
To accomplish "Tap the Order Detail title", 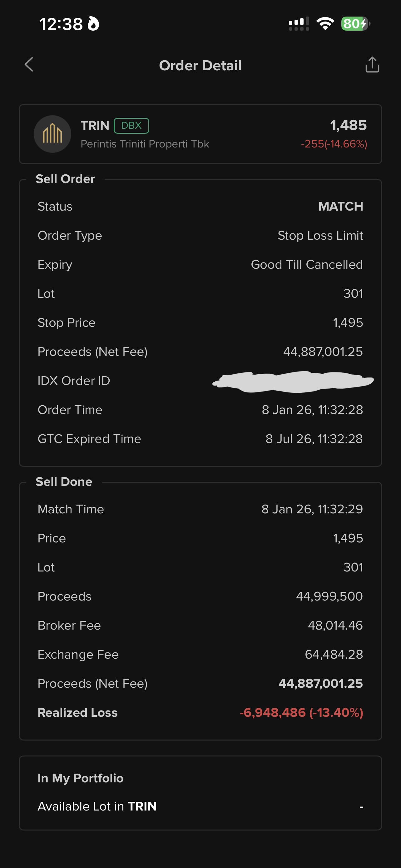I will pos(200,65).
